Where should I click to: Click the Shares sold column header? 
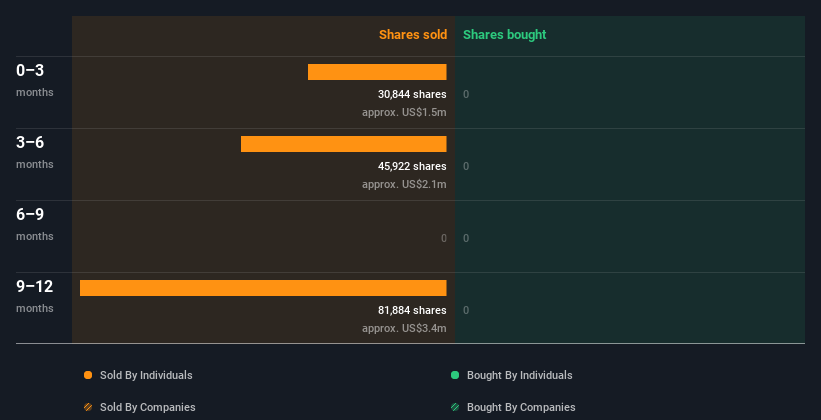click(x=413, y=35)
